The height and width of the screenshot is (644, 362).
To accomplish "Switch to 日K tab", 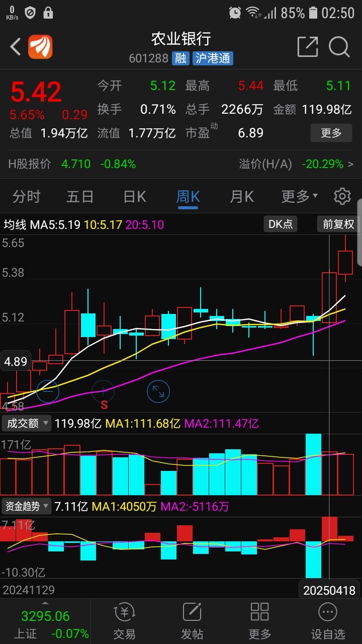I will [135, 196].
